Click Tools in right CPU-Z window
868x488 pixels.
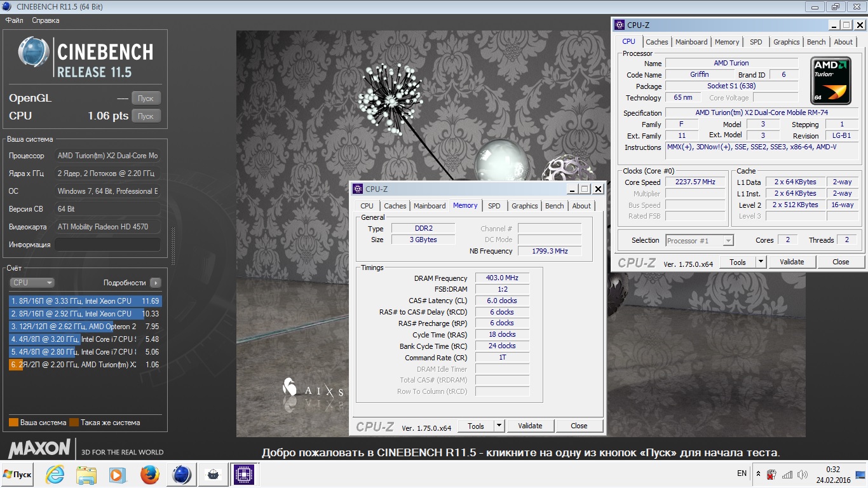[738, 262]
